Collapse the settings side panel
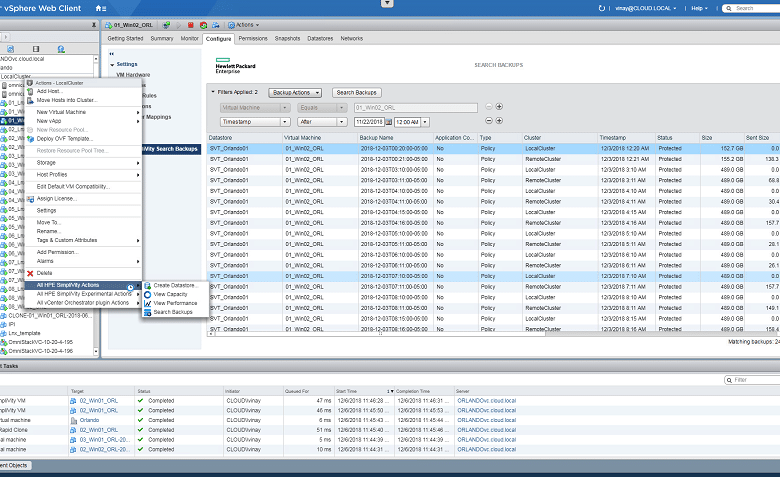The image size is (780, 477). [111, 53]
